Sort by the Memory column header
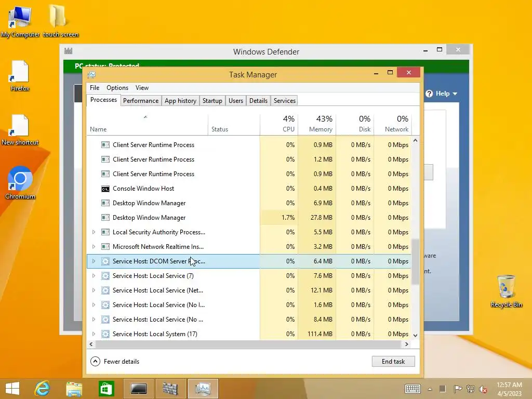 click(x=317, y=124)
